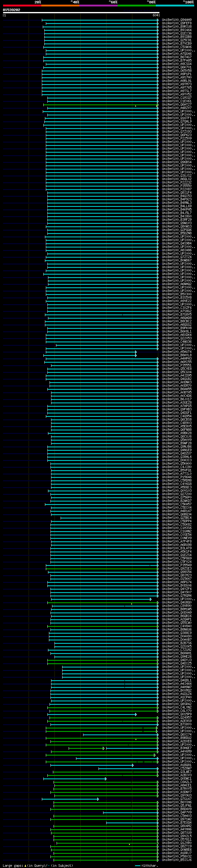
Task: Select label UniRef100_Q5CVE8
Action: (177, 369)
